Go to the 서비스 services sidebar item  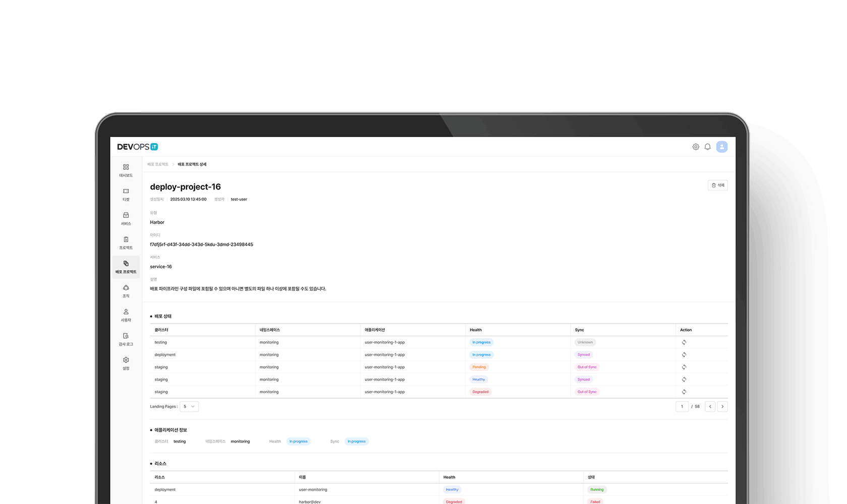126,219
